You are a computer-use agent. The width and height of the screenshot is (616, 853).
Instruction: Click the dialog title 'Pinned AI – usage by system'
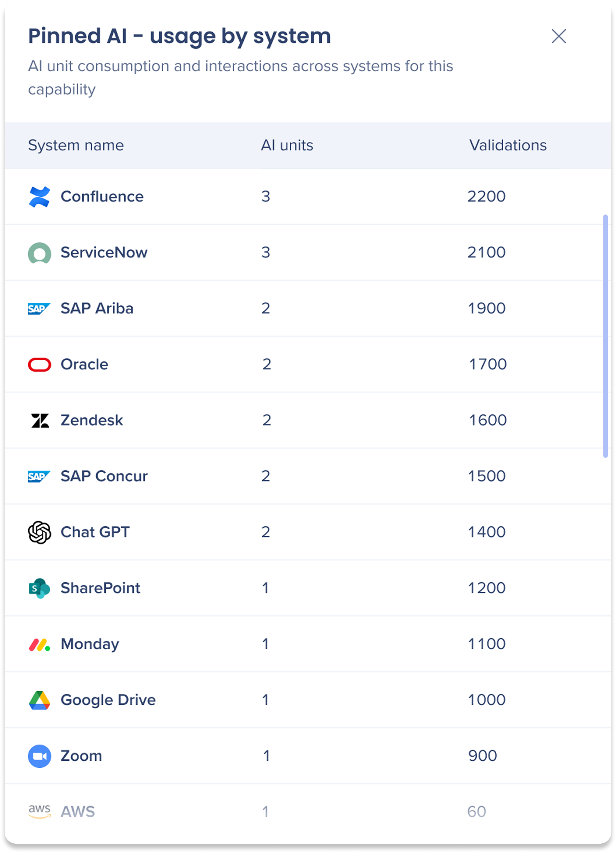pos(180,36)
